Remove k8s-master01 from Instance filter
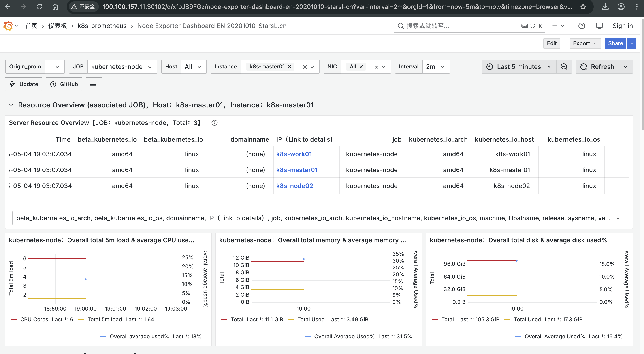The image size is (644, 354). 290,67
